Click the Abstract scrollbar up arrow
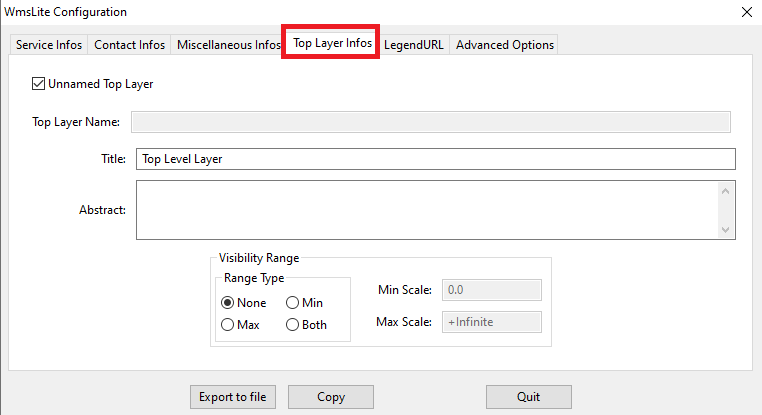This screenshot has width=762, height=415. [726, 191]
